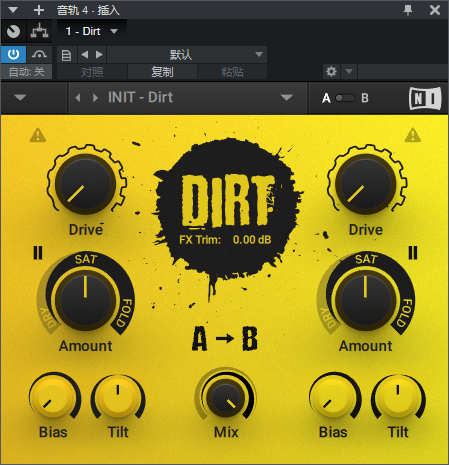The height and width of the screenshot is (465, 449).
Task: Toggle the plugin power bypass button
Action: [x=13, y=54]
